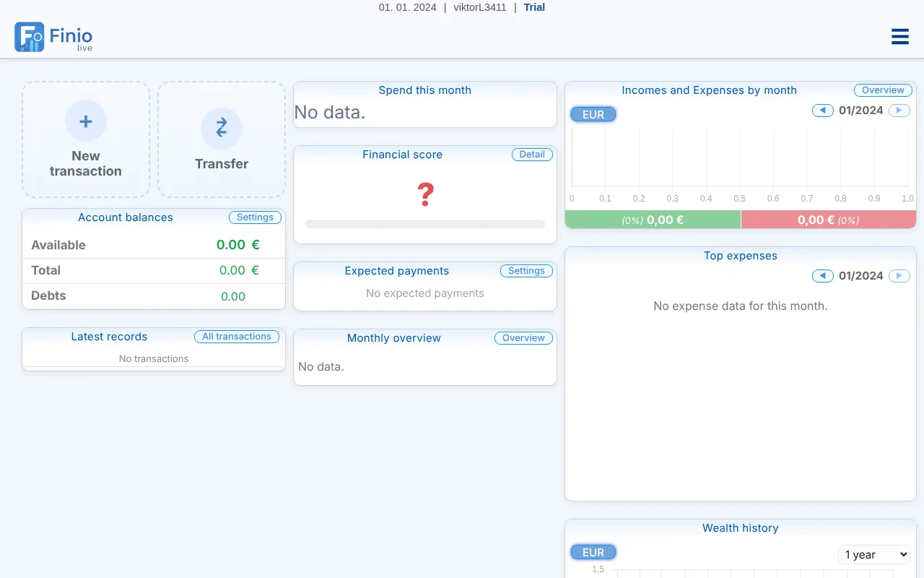Click the Transfer arrows icon
This screenshot has height=578, width=924.
222,128
